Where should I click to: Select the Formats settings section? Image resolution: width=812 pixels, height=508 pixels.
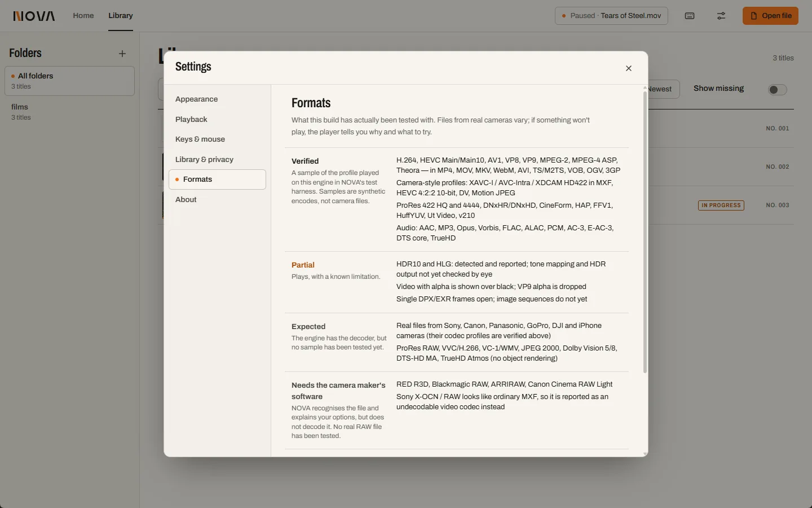click(217, 179)
